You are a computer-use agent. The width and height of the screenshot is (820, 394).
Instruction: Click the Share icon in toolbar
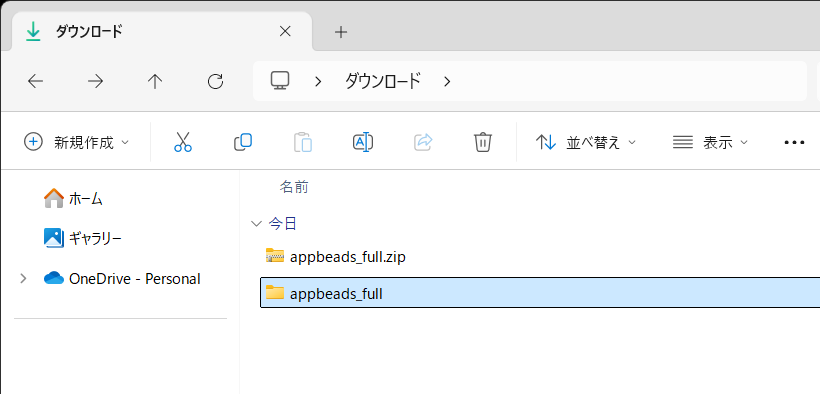(423, 142)
